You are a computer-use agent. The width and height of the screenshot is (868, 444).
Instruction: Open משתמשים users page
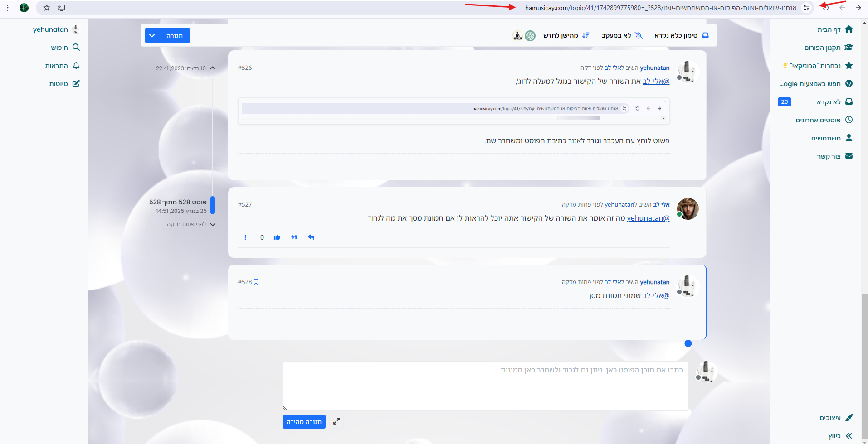pos(832,138)
